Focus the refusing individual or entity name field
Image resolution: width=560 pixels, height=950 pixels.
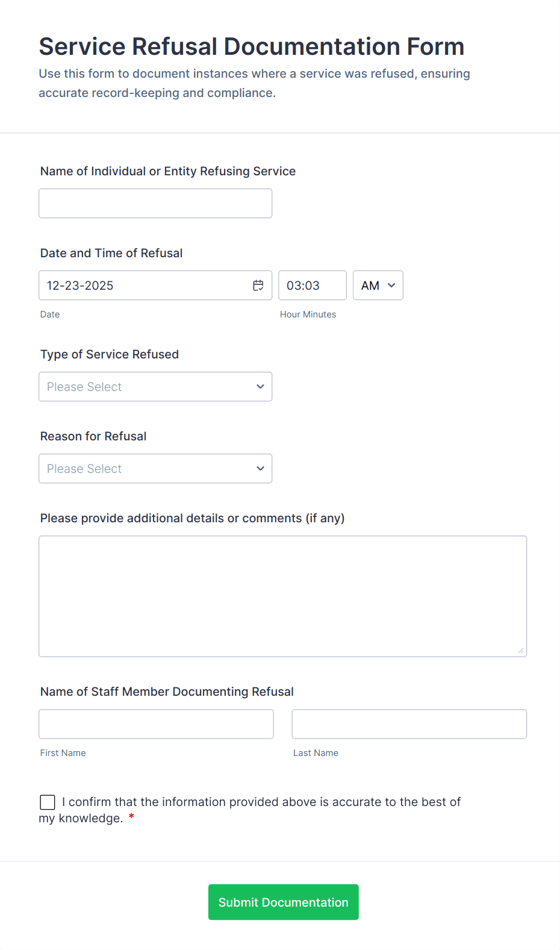point(155,204)
